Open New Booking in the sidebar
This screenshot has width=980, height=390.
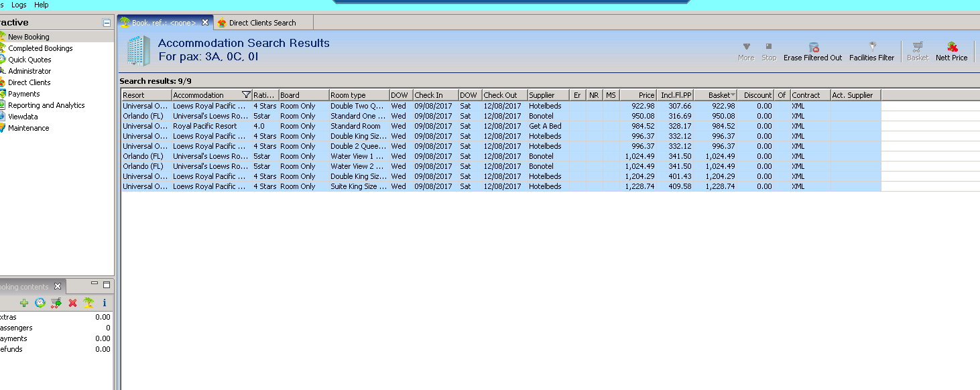click(28, 37)
